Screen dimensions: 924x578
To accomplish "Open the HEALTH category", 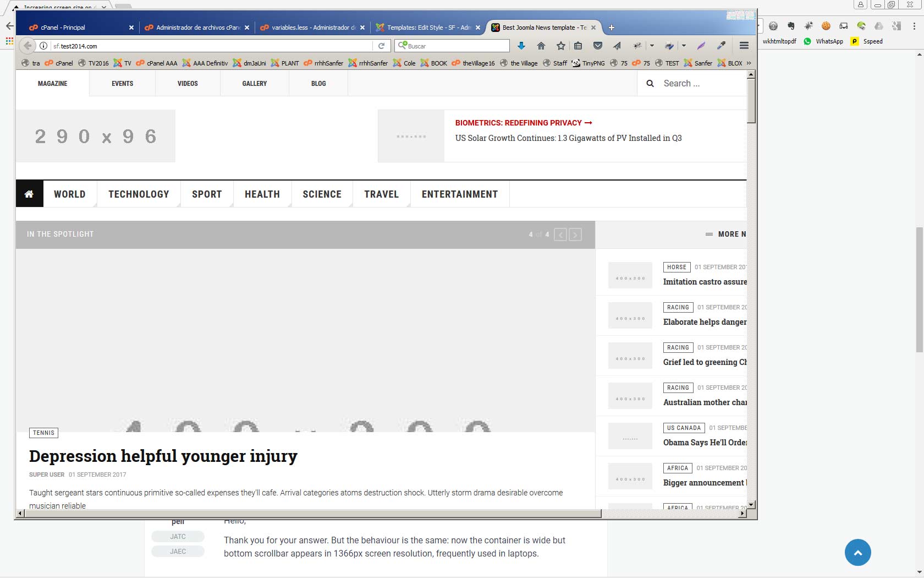I will click(262, 194).
